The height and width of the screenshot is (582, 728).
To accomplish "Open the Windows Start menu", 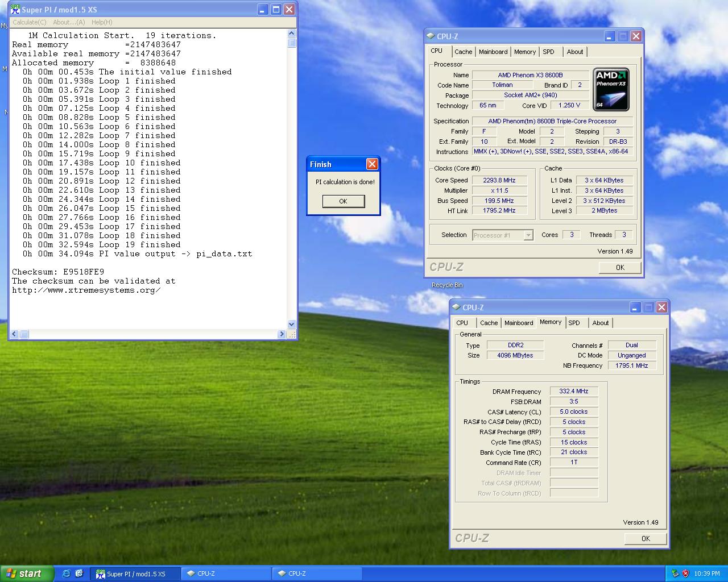I will point(27,573).
